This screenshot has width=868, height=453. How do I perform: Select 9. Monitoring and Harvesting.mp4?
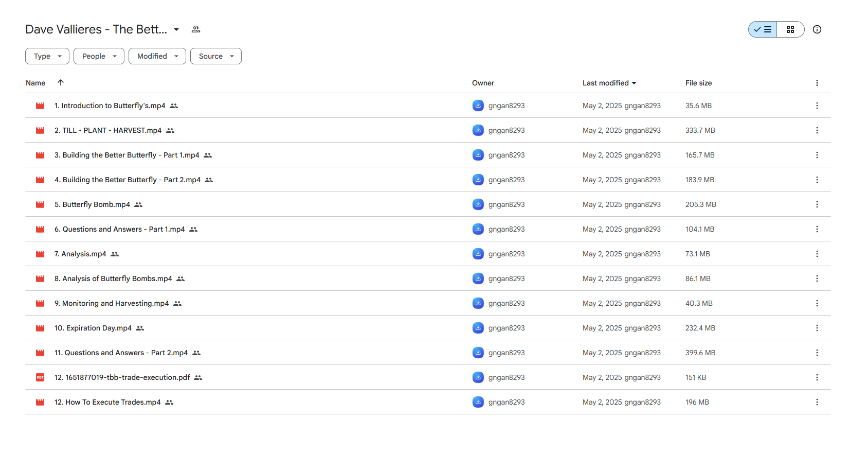[112, 303]
